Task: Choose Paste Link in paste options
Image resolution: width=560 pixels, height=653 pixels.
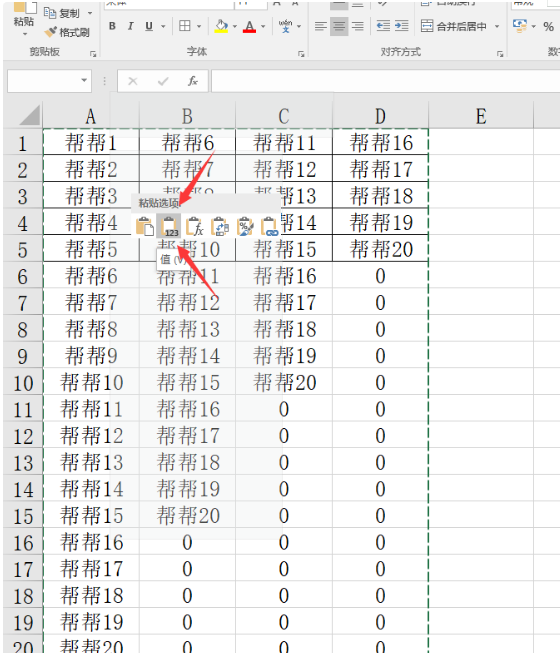Action: pos(269,226)
